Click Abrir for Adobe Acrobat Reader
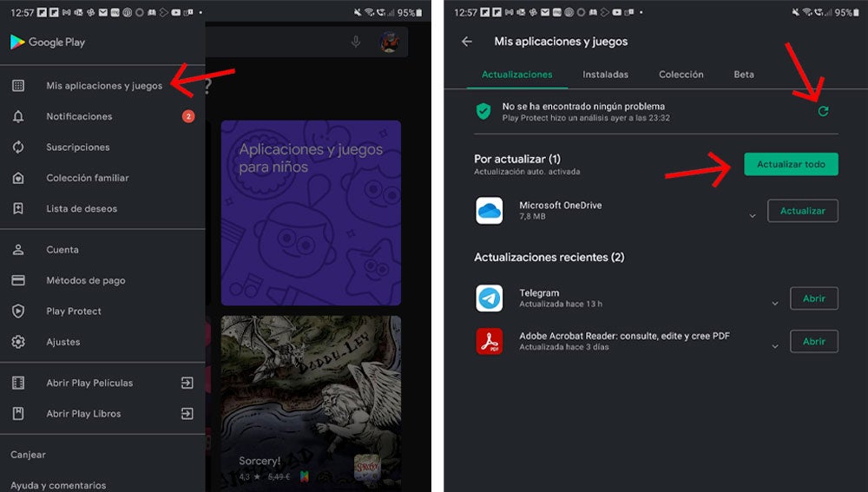 (814, 342)
